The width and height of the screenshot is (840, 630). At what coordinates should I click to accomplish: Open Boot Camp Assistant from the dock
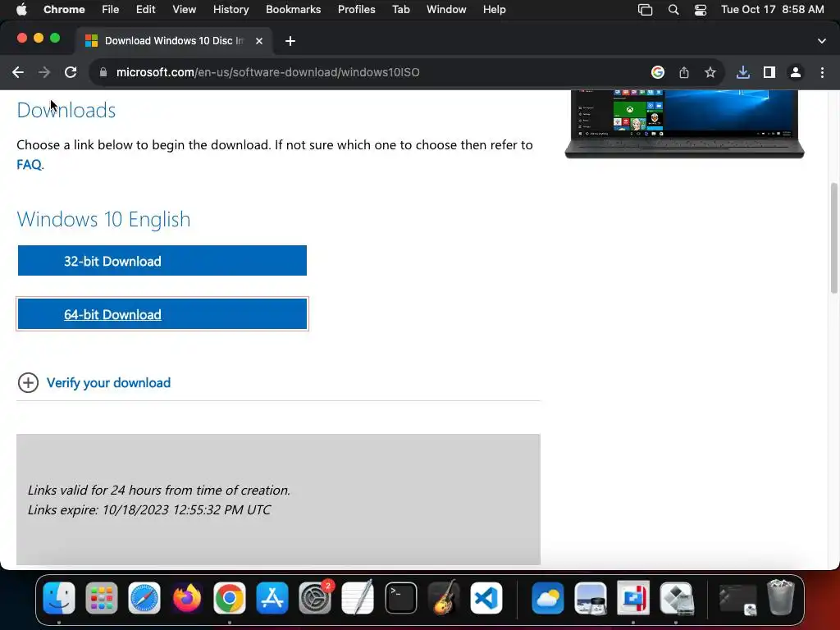click(x=676, y=598)
